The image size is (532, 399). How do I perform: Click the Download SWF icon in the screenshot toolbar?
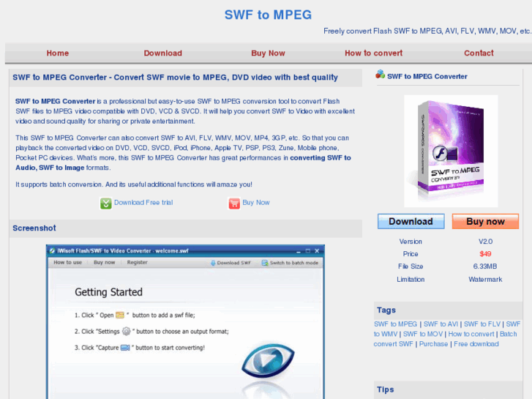[x=213, y=263]
